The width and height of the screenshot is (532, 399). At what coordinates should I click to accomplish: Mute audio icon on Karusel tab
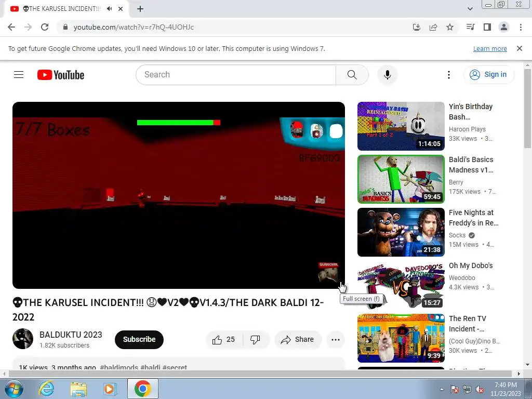(109, 9)
